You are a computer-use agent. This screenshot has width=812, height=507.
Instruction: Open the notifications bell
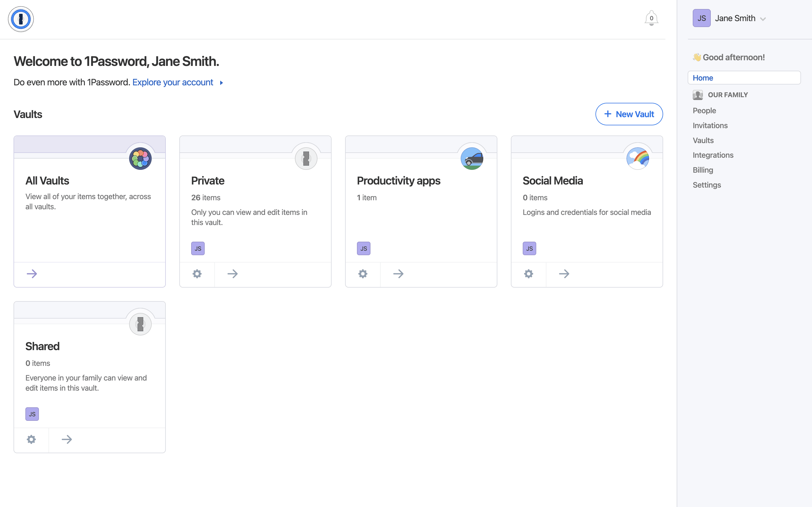click(x=651, y=18)
